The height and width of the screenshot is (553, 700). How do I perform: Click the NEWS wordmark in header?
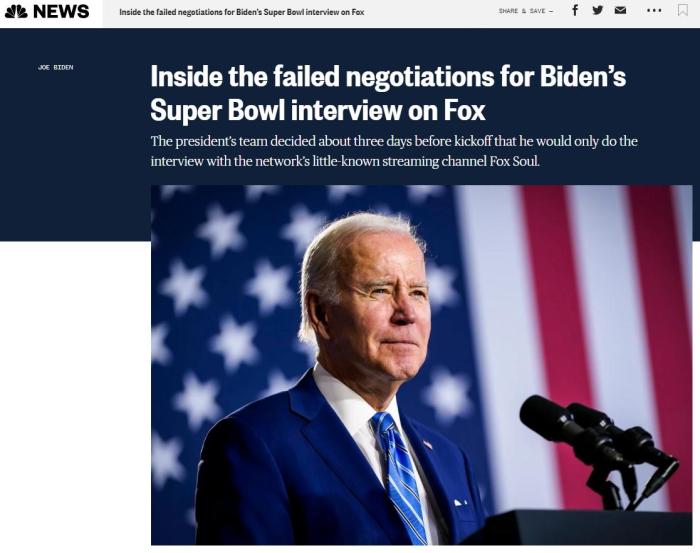61,12
